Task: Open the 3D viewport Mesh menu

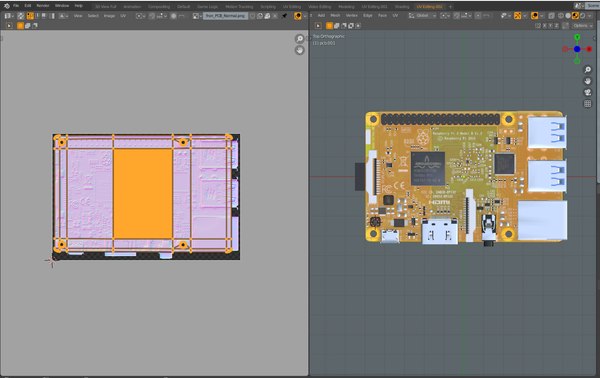Action: 335,16
